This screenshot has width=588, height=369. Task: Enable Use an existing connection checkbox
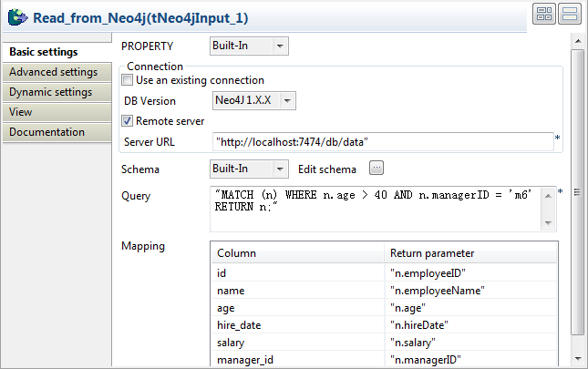click(x=128, y=80)
